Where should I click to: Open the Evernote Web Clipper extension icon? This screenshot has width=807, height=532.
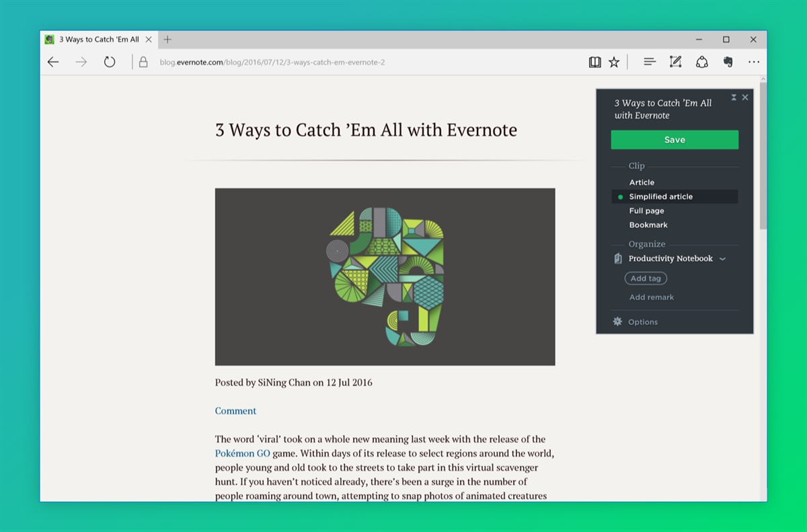[728, 61]
